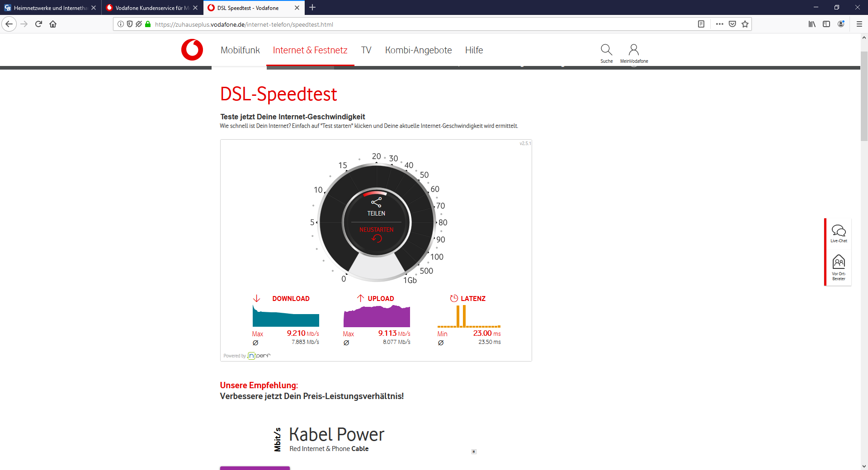Open the Hilfe menu
Image resolution: width=868 pixels, height=470 pixels.
tap(474, 50)
